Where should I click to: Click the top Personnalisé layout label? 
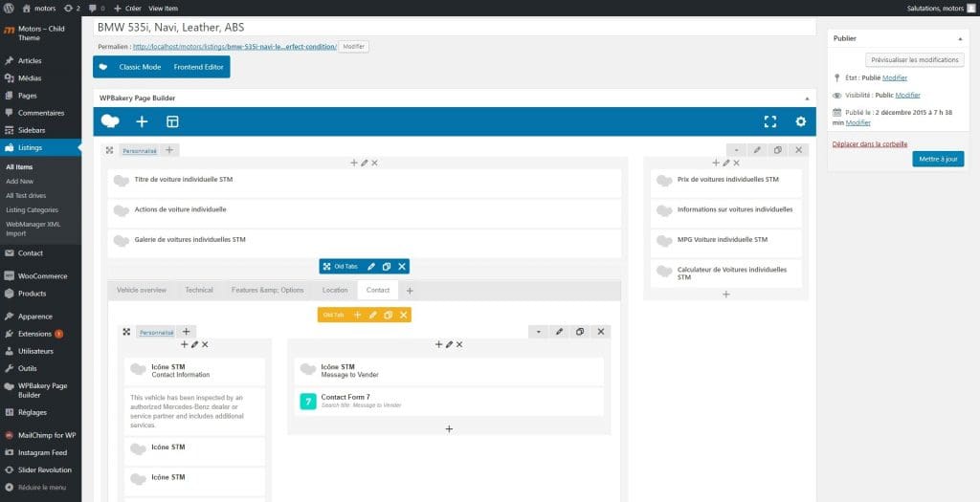(x=140, y=150)
